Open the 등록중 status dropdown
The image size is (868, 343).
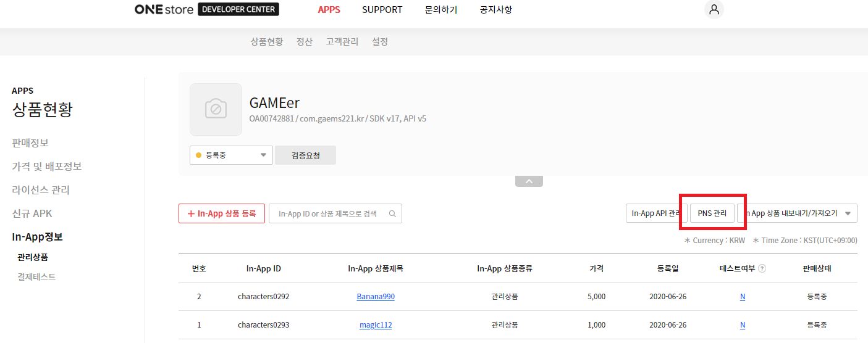pyautogui.click(x=231, y=155)
